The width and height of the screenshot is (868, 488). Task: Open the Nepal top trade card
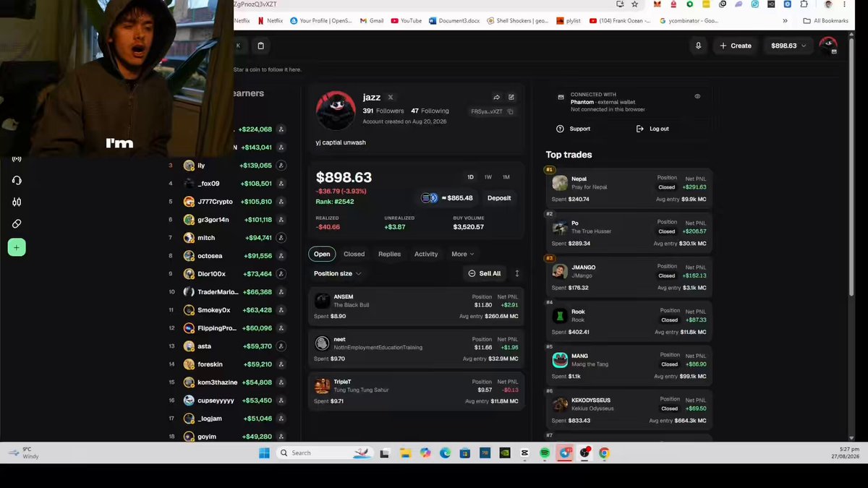pos(629,188)
